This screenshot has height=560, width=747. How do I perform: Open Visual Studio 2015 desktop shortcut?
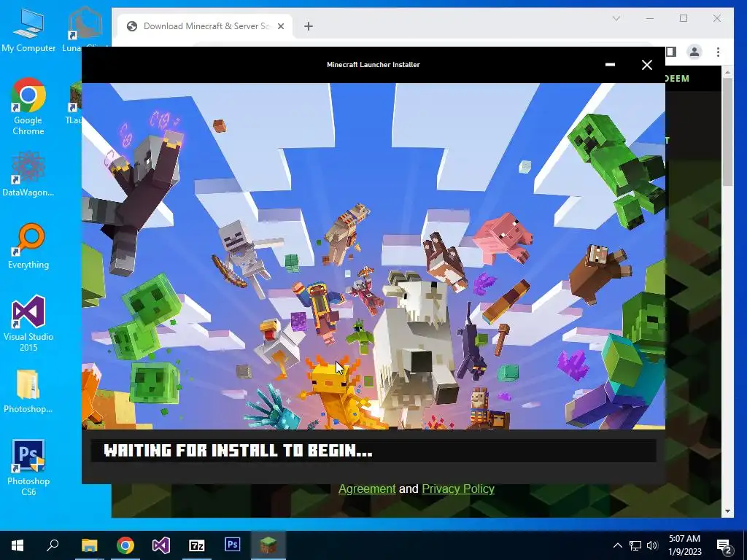tap(28, 323)
